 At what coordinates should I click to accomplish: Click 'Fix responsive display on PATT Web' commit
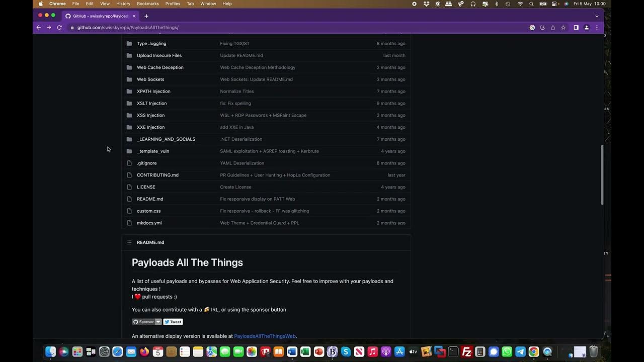(258, 199)
